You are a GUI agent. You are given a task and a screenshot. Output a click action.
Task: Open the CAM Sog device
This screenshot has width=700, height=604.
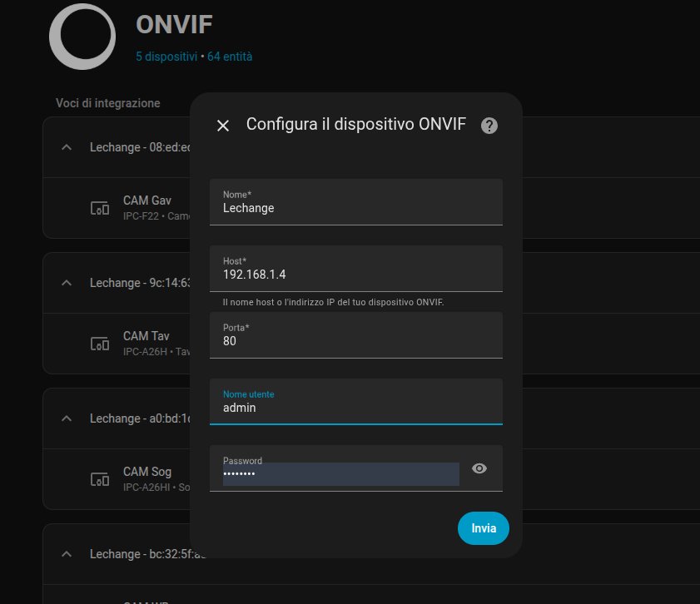point(146,472)
